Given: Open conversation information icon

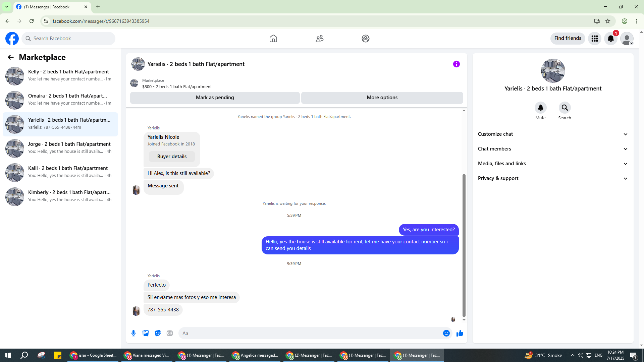Looking at the screenshot, I should tap(457, 64).
